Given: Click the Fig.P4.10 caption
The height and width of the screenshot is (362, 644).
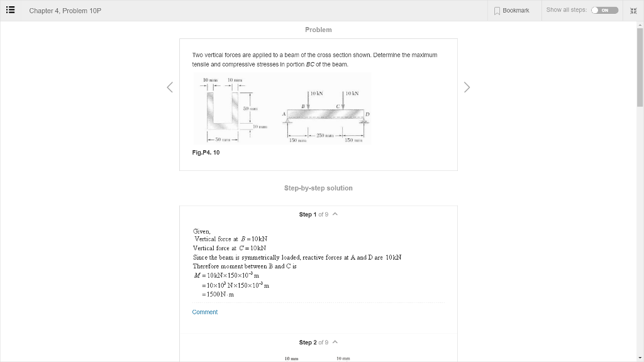Looking at the screenshot, I should pos(205,151).
